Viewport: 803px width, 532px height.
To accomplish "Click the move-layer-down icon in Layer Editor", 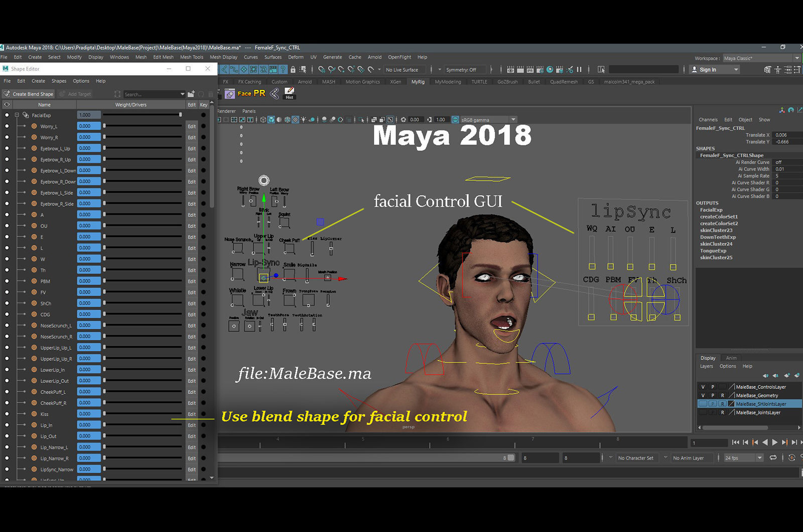I will (x=775, y=375).
